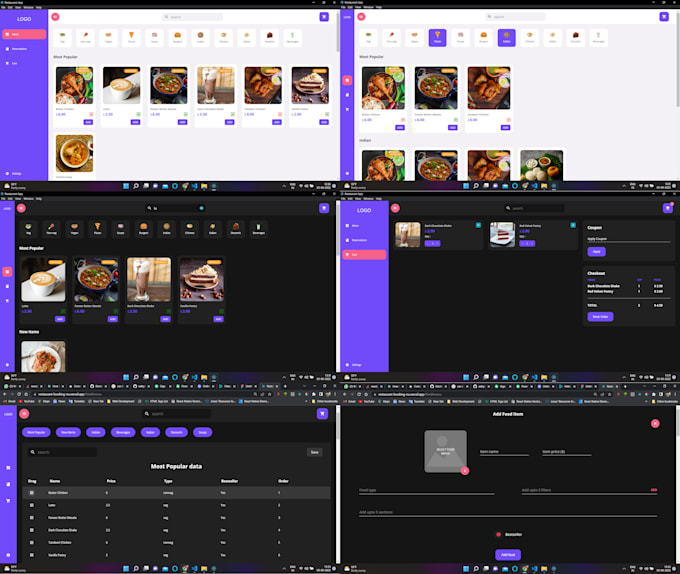Focus the Item name field
Image resolution: width=680 pixels, height=574 pixels.
504,452
